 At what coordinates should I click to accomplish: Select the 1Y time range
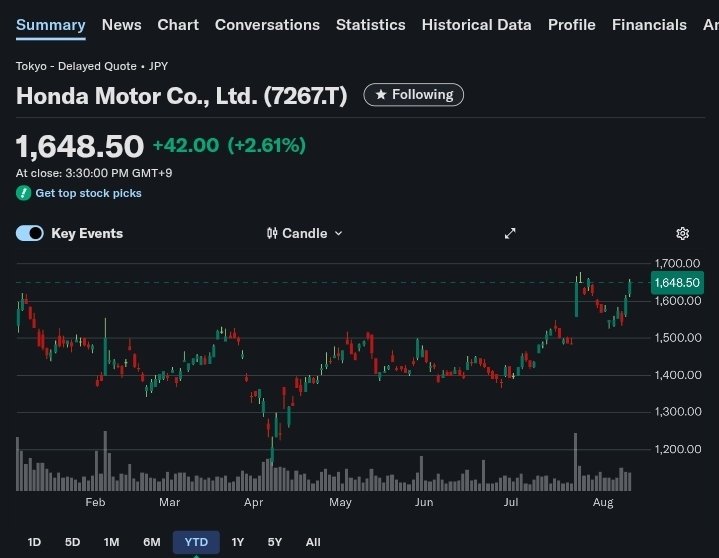tap(238, 542)
